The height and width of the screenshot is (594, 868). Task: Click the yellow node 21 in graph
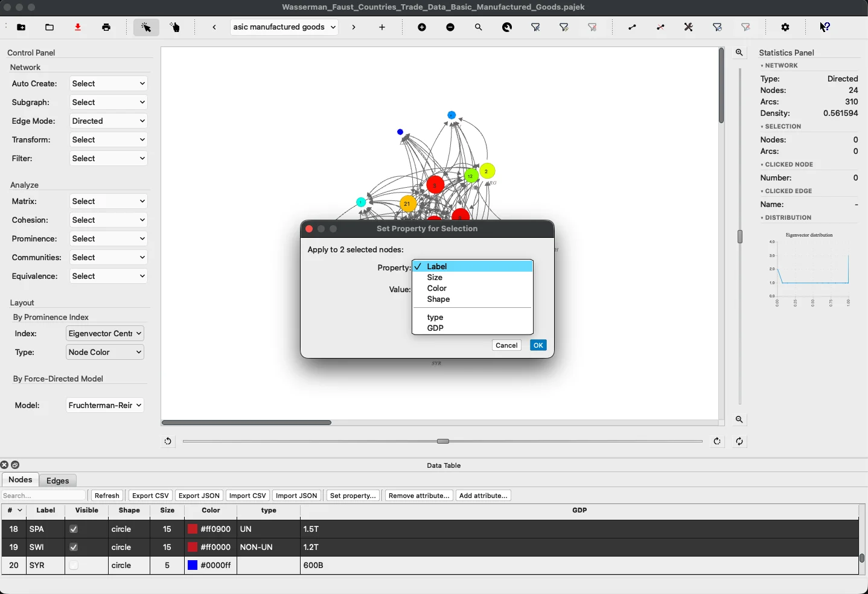coord(408,204)
